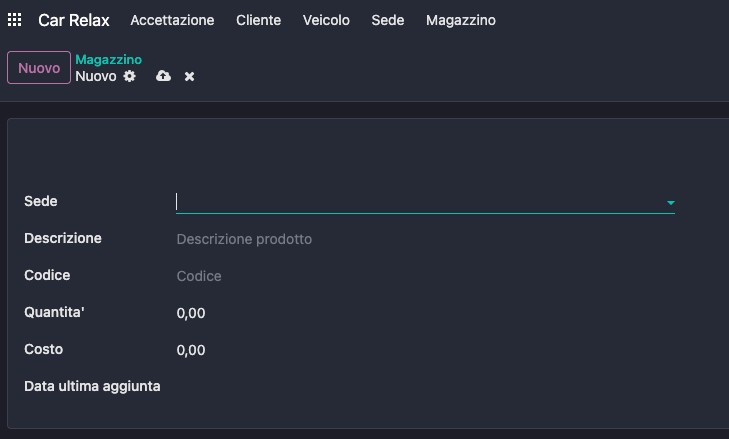Open the Sede top menu
The height and width of the screenshot is (439, 729).
[x=388, y=20]
